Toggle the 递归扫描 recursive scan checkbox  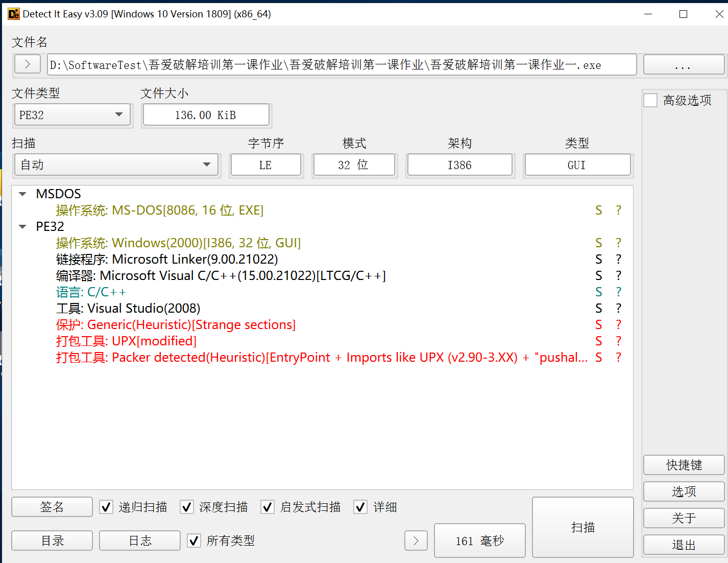[x=106, y=507]
